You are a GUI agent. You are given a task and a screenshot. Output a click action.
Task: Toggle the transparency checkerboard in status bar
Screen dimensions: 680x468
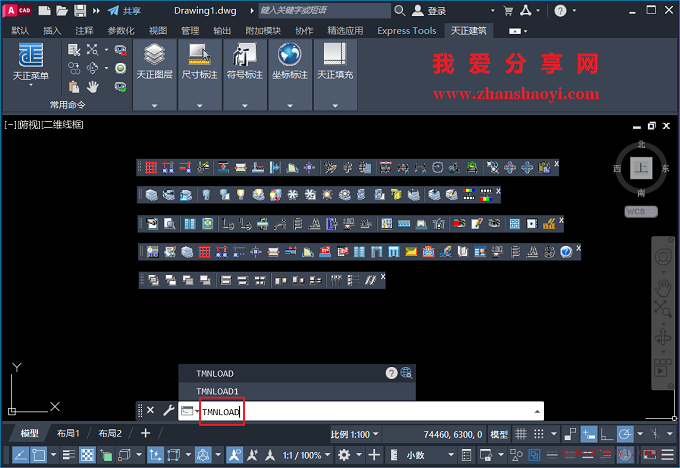point(87,455)
